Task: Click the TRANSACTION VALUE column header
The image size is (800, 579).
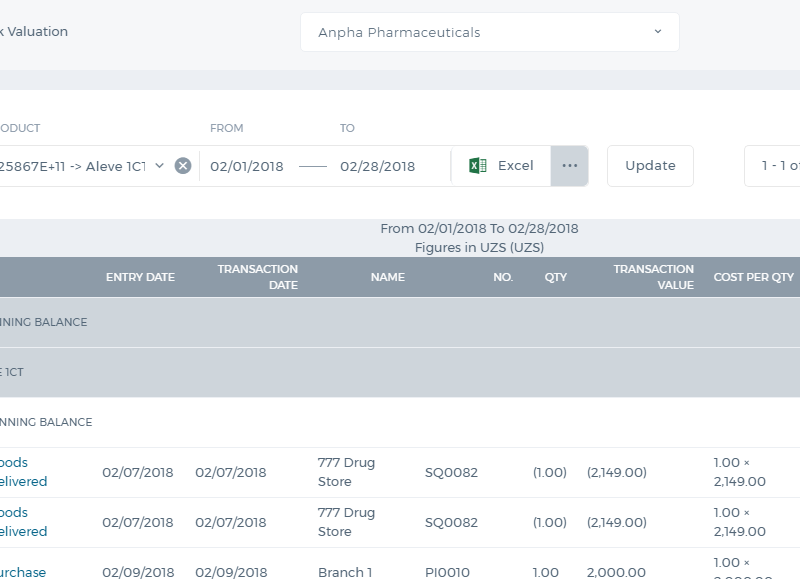Action: tap(654, 277)
